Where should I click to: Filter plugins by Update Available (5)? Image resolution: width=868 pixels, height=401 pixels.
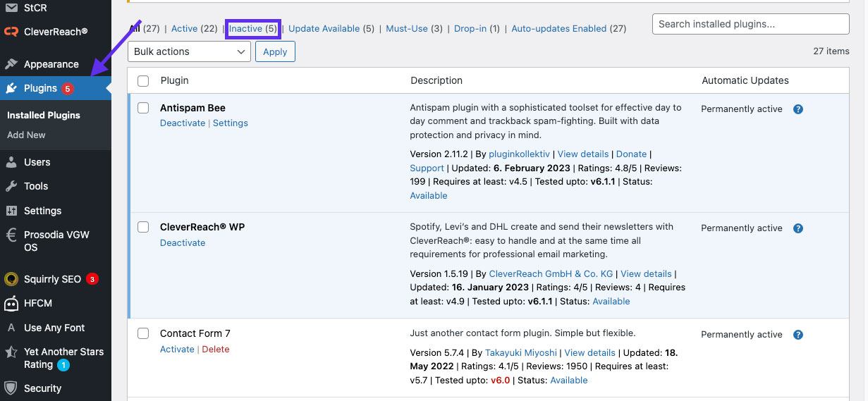point(331,29)
